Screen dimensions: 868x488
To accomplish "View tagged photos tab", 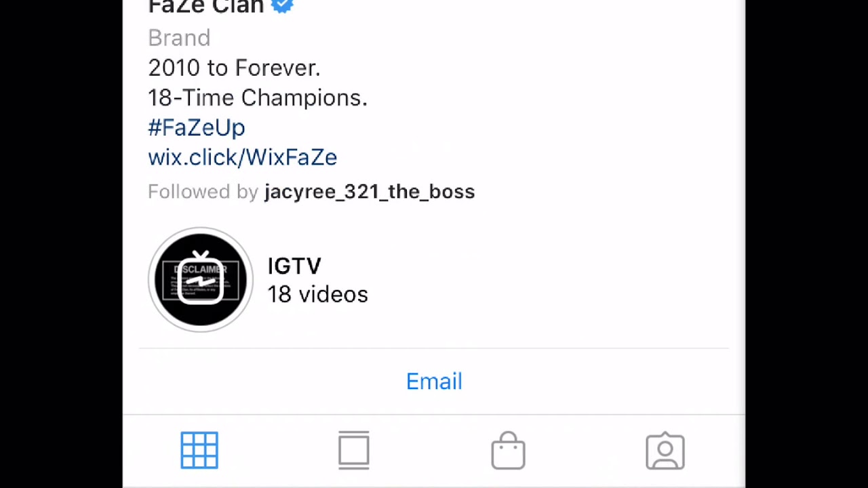I will point(665,451).
